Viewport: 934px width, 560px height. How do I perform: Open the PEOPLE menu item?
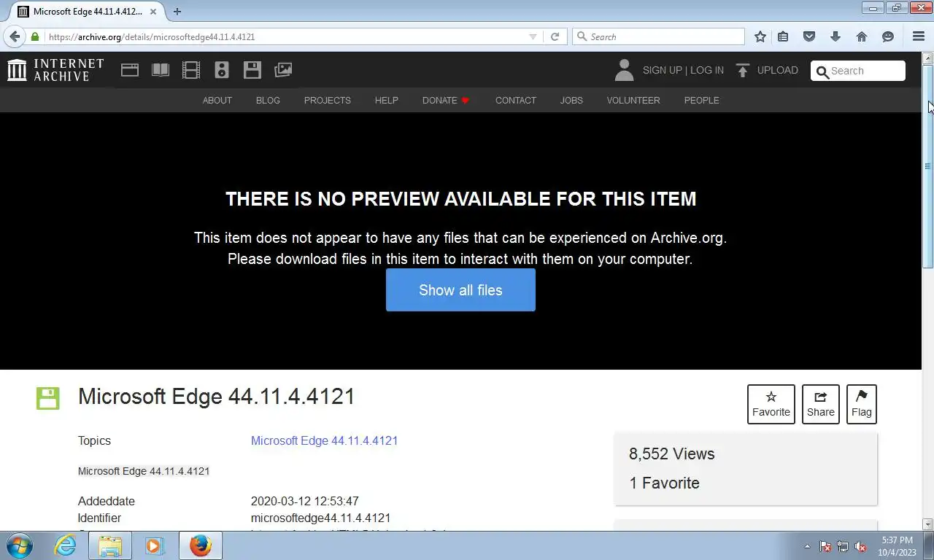click(x=702, y=101)
